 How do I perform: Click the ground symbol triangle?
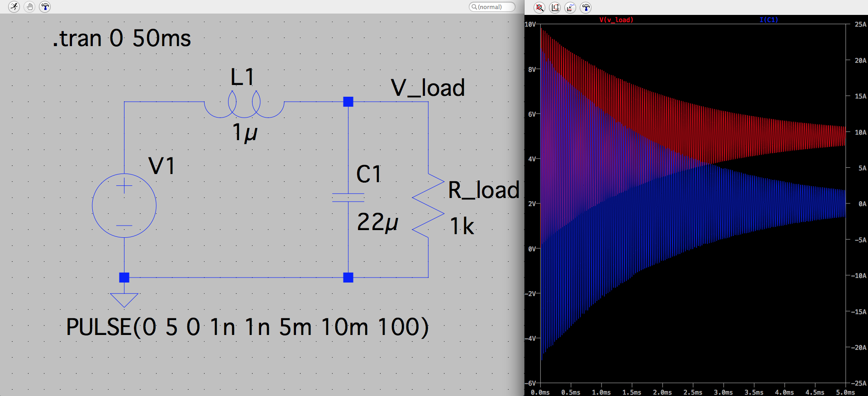[x=124, y=299]
